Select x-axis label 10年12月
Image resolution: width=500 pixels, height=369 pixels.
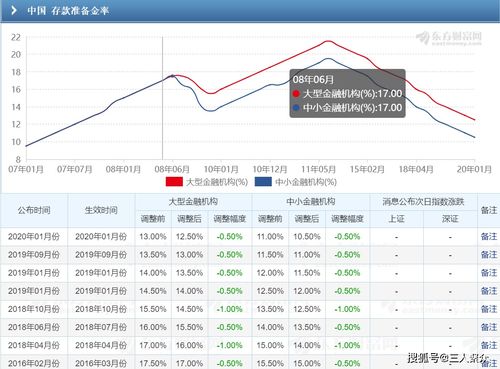coord(270,169)
